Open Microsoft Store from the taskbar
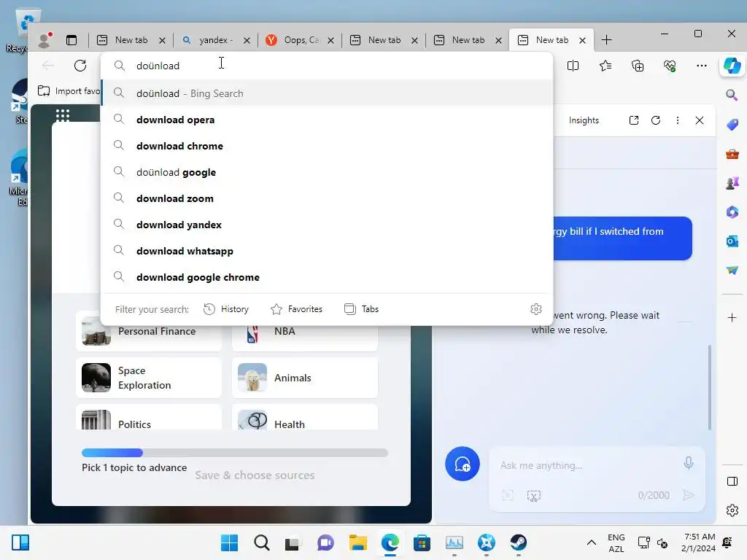 click(x=422, y=542)
